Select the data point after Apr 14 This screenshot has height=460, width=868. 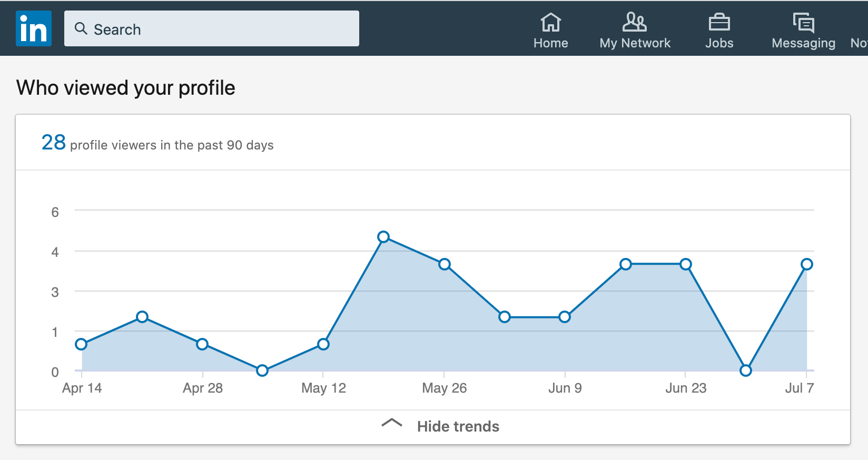click(142, 317)
